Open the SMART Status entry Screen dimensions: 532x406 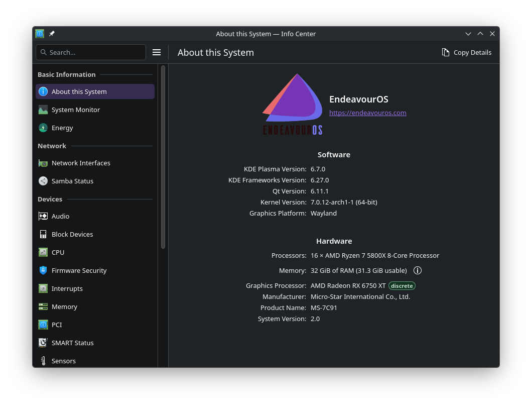pyautogui.click(x=95, y=343)
